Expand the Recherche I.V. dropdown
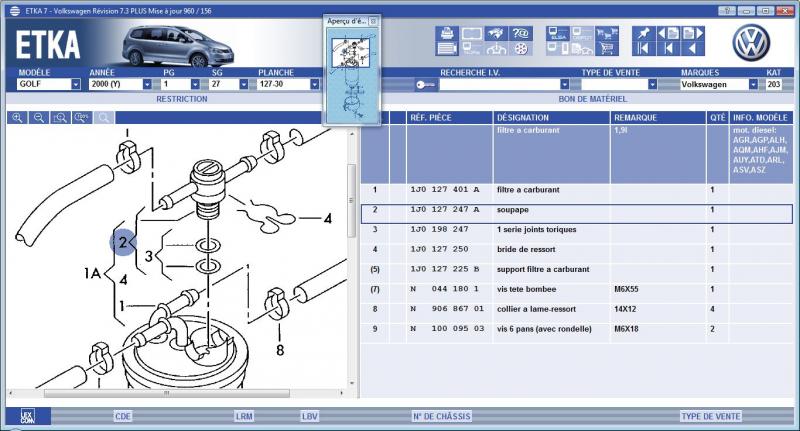Screen dimensions: 800x431 pos(564,84)
